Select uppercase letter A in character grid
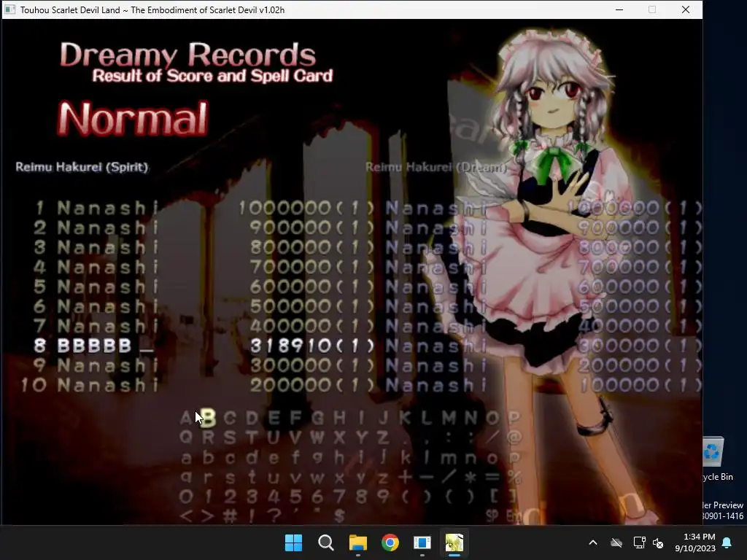This screenshot has width=747, height=560. click(186, 418)
